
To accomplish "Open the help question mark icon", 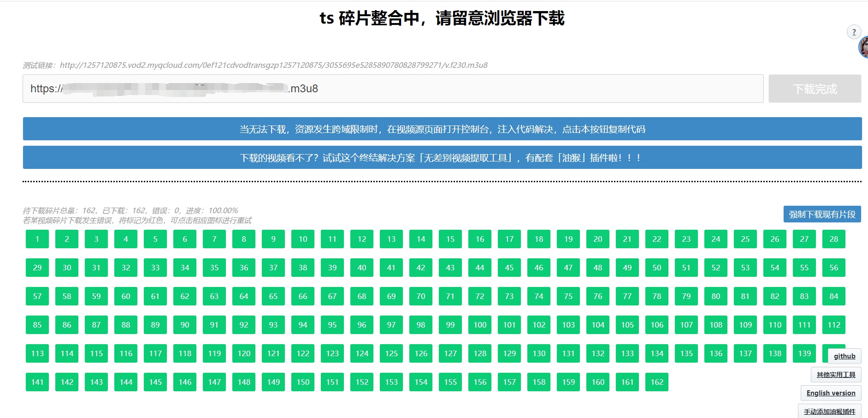I will click(854, 31).
